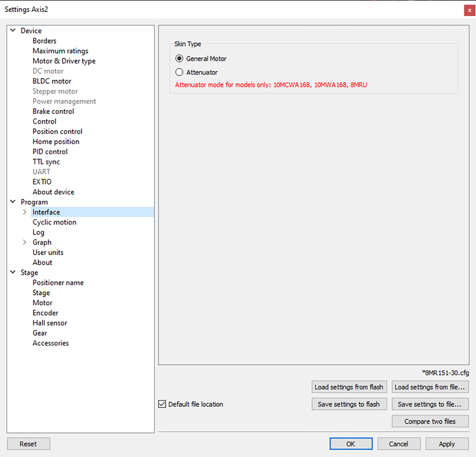This screenshot has height=457, width=476.
Task: Open Positioner name settings
Action: click(x=58, y=283)
